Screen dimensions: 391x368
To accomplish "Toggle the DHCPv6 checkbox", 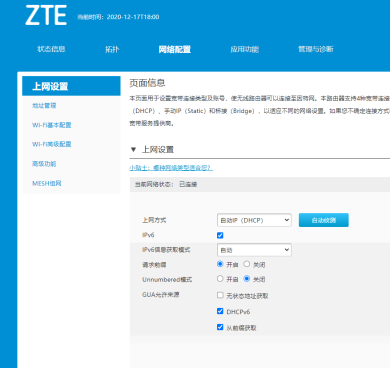I will tap(220, 311).
